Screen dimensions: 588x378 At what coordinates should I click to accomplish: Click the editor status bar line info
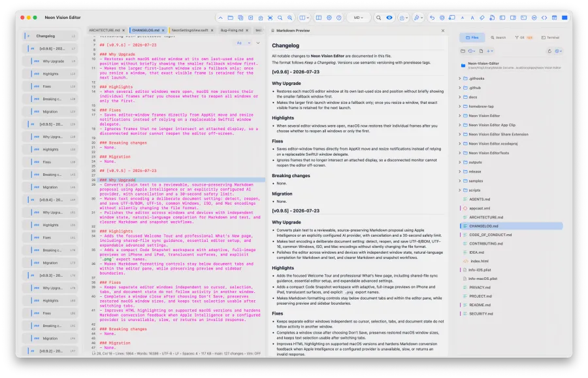click(176, 354)
